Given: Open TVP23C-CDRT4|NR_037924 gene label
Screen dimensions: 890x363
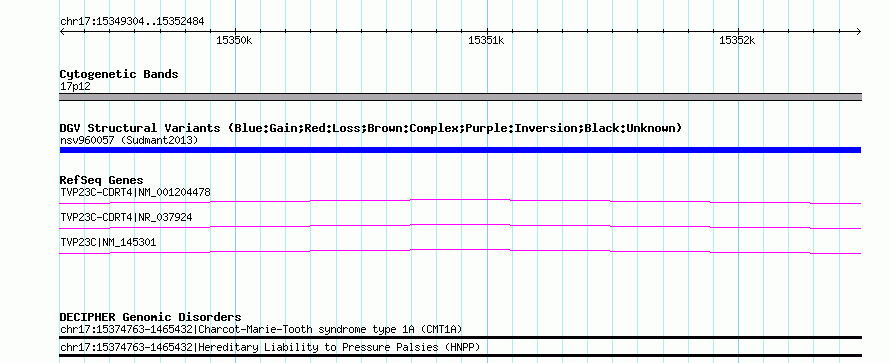Looking at the screenshot, I should pos(127,217).
